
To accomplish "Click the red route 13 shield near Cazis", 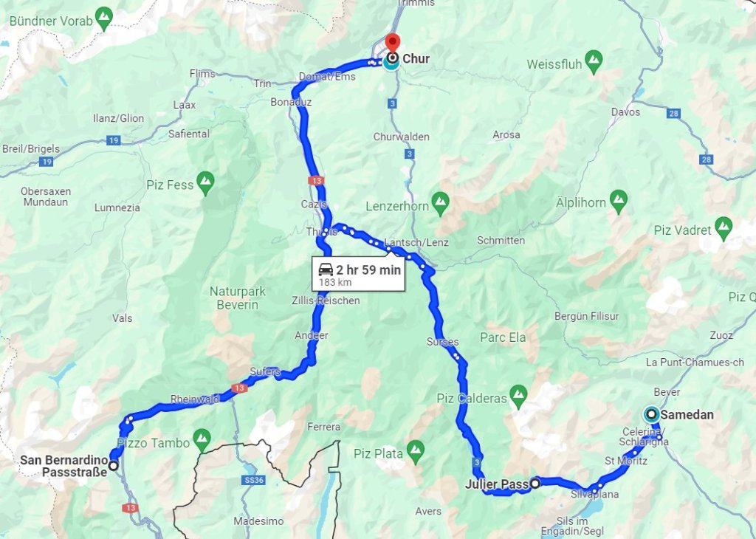I will [316, 181].
